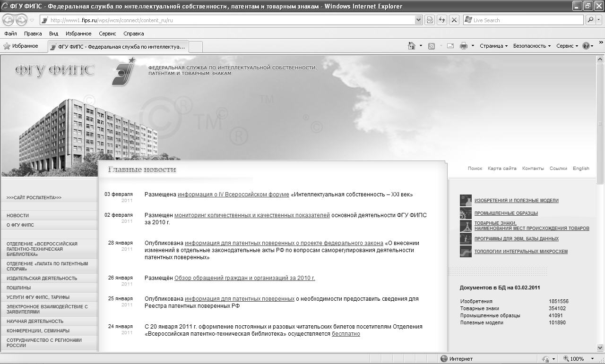This screenshot has width=605, height=364.
Task: Click the vertical scrollbar down arrow
Action: (x=600, y=348)
